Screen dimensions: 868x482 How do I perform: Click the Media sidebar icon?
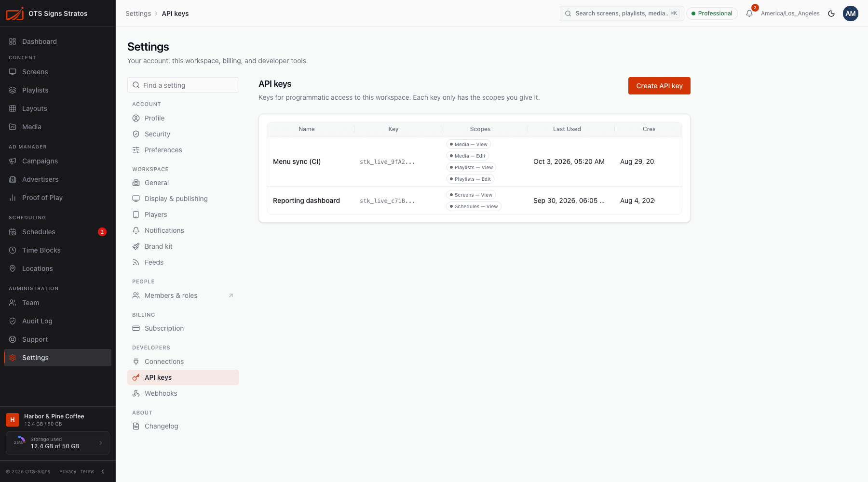(x=13, y=127)
